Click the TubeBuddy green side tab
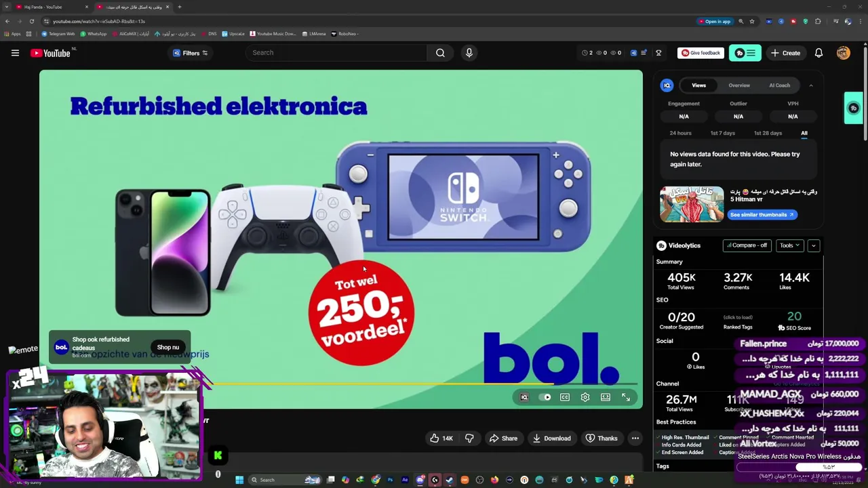The image size is (868, 488). [x=853, y=108]
